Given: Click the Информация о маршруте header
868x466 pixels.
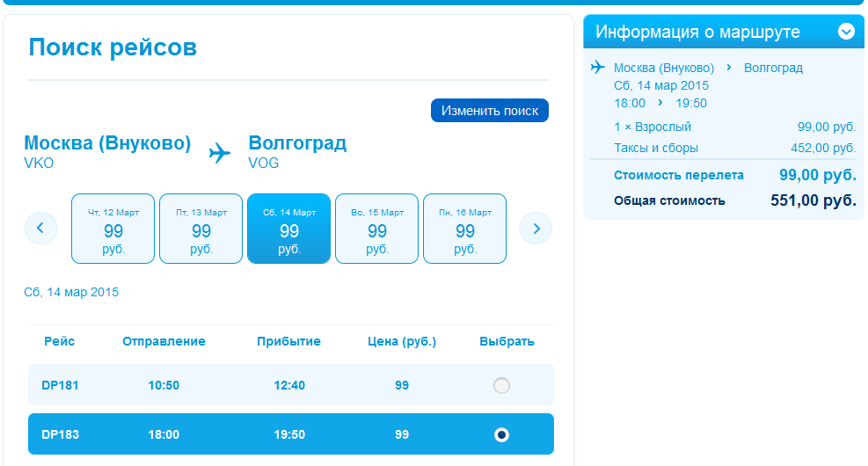Looking at the screenshot, I should [x=698, y=32].
